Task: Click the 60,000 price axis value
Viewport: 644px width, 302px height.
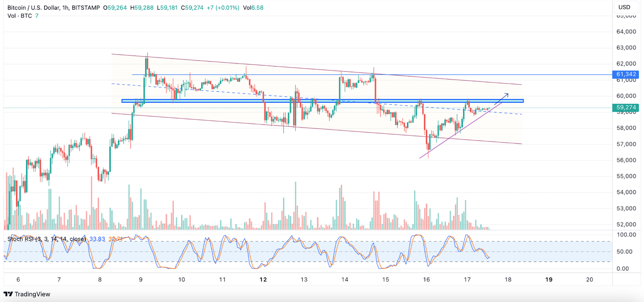Action: 626,96
